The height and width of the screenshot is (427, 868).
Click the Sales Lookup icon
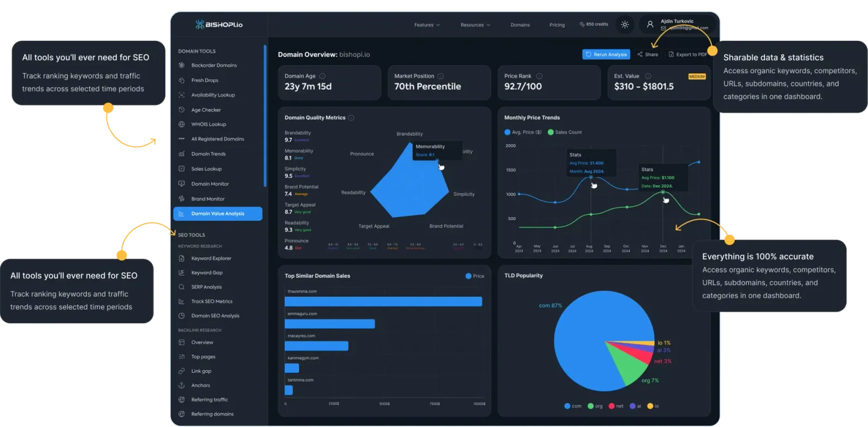click(x=182, y=169)
